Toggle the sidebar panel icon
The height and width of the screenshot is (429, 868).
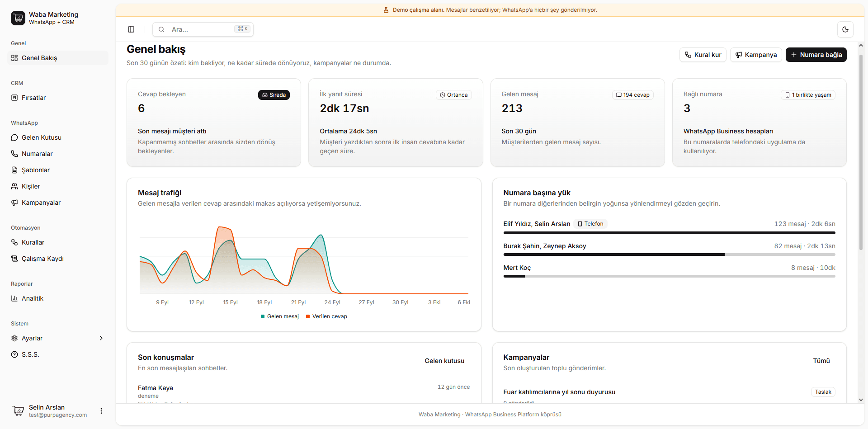[x=131, y=29]
